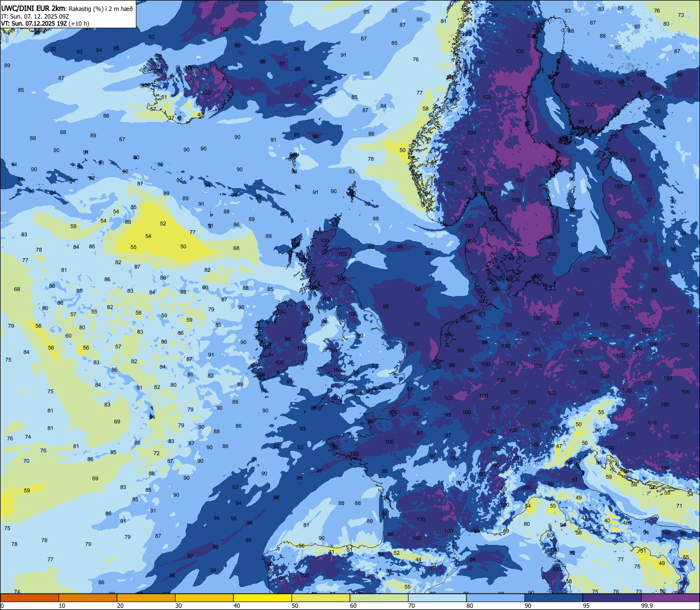Click the 10–20 orange legend swatch
Image resolution: width=700 pixels, height=610 pixels.
87,597
